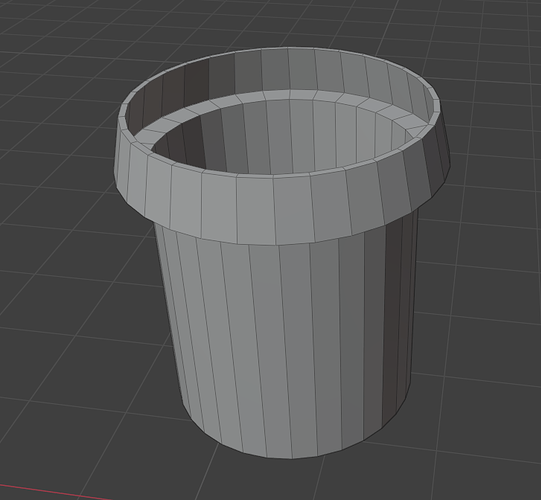This screenshot has width=541, height=500.
Task: Click the cup's curved bottom edge
Action: (x=290, y=457)
